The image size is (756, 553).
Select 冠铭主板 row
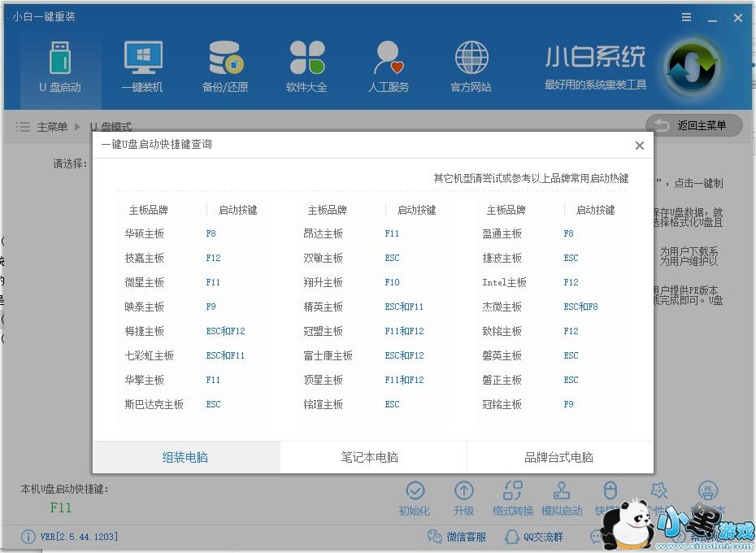551,404
